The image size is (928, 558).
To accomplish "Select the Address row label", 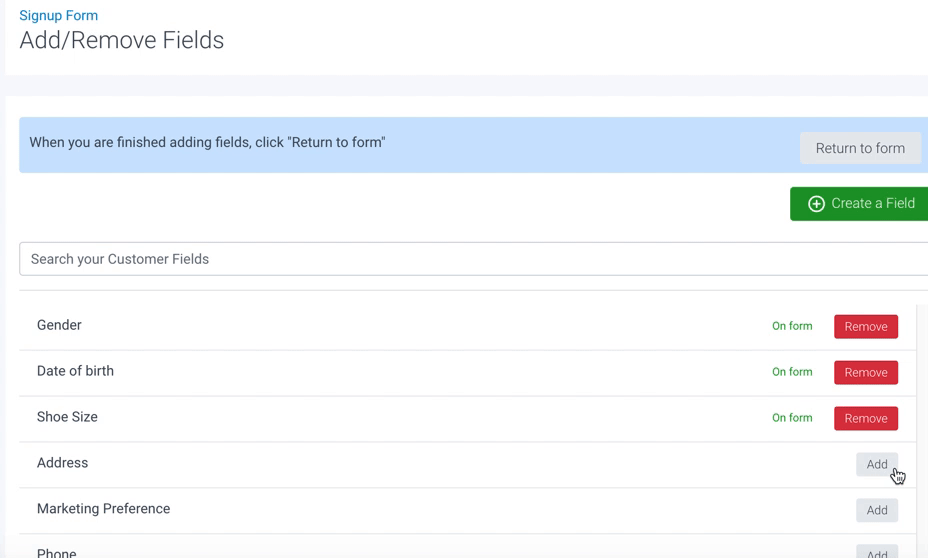I will [x=62, y=463].
